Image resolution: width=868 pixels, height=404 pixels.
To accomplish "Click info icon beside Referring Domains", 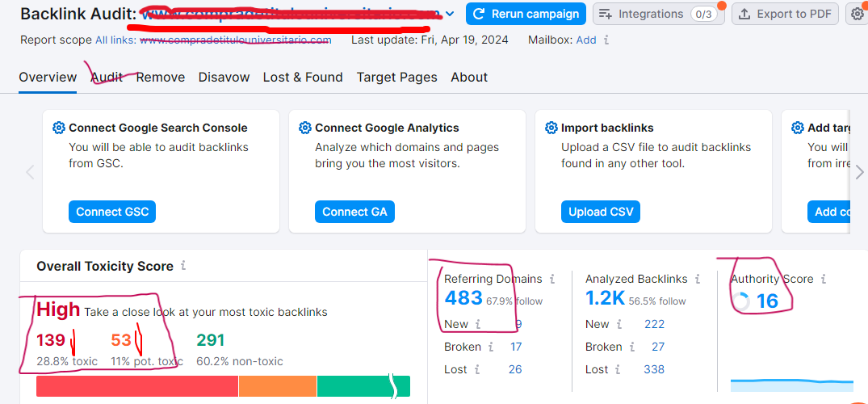I will (x=552, y=279).
